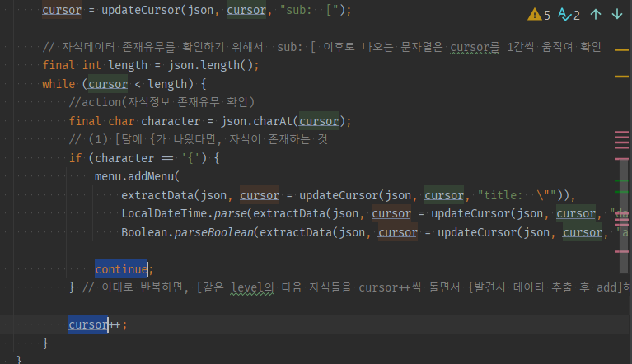Click top yellow warning stripe marker

click(621, 50)
